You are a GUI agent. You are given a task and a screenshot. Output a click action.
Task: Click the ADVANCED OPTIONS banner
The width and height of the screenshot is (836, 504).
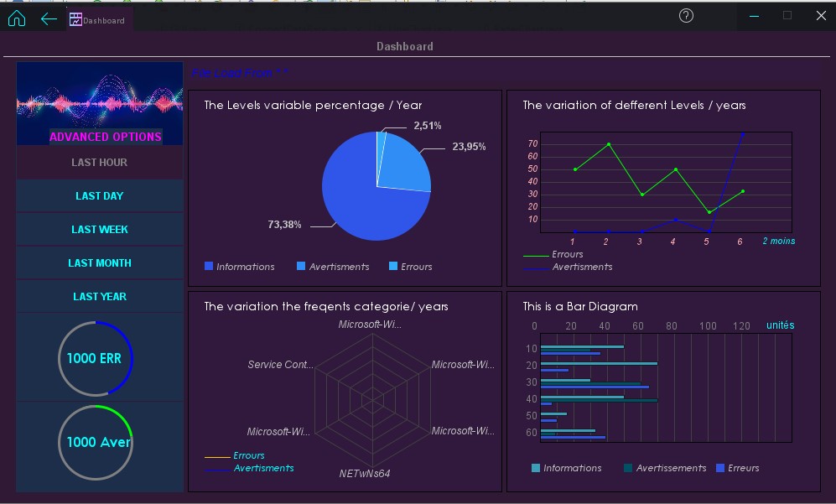[100, 103]
